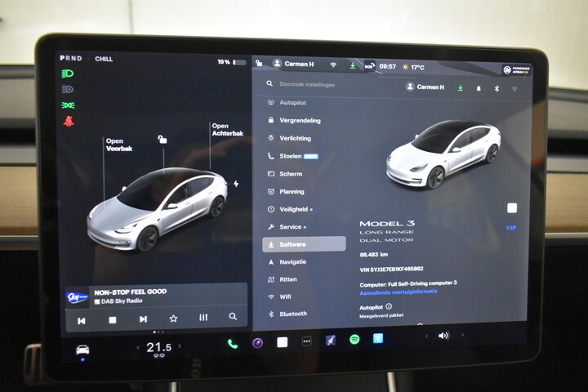Tap the passenger airbag indicator
Image resolution: width=588 pixels, height=392 pixels.
click(x=517, y=70)
